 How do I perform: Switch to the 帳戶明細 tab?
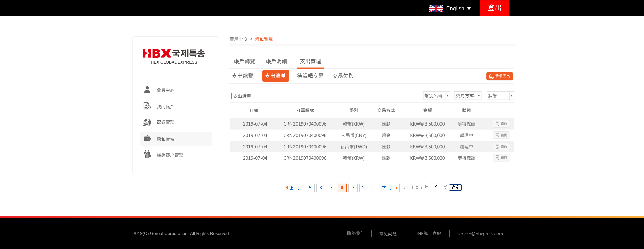tap(276, 61)
